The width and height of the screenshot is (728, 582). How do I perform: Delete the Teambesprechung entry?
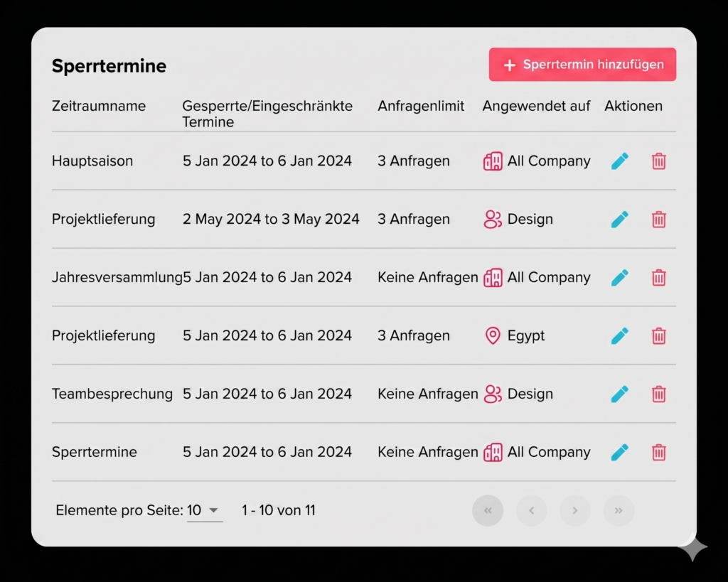659,394
